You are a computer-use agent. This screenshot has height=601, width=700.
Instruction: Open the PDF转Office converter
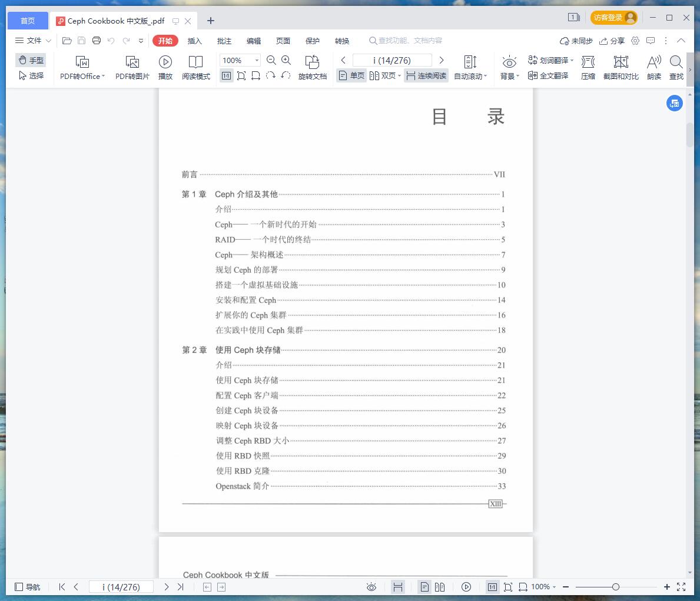tap(82, 67)
